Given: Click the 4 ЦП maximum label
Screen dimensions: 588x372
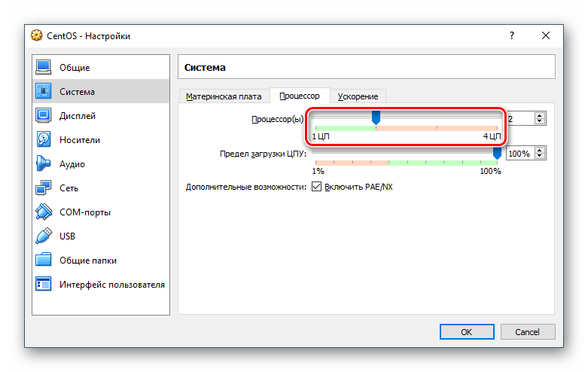Looking at the screenshot, I should 492,136.
